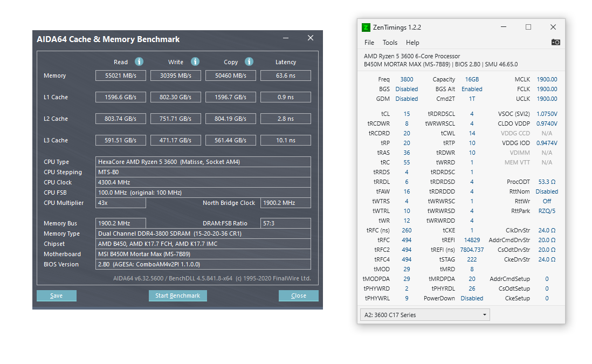
Task: Click the CLDO VDDP value 0.9740V
Action: 547,123
